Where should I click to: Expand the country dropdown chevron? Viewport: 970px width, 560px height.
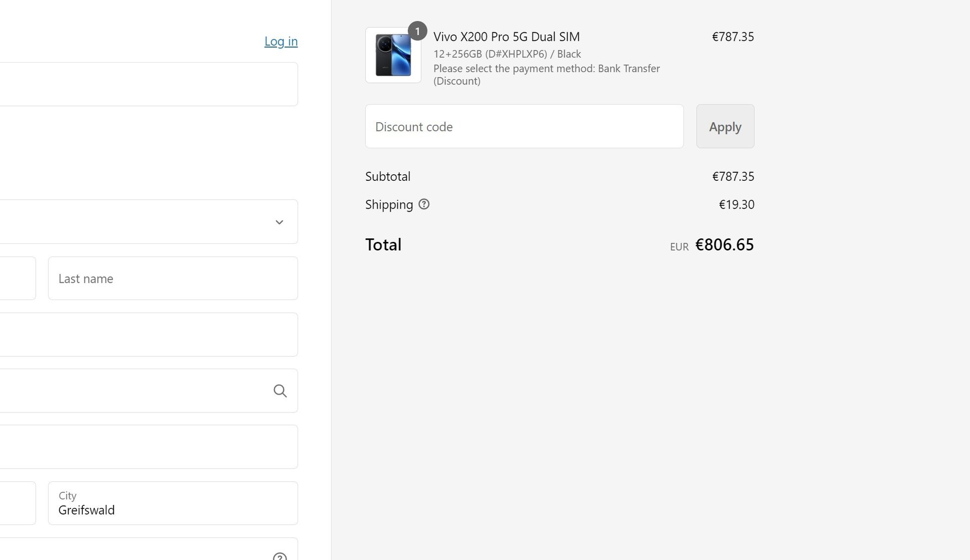279,222
